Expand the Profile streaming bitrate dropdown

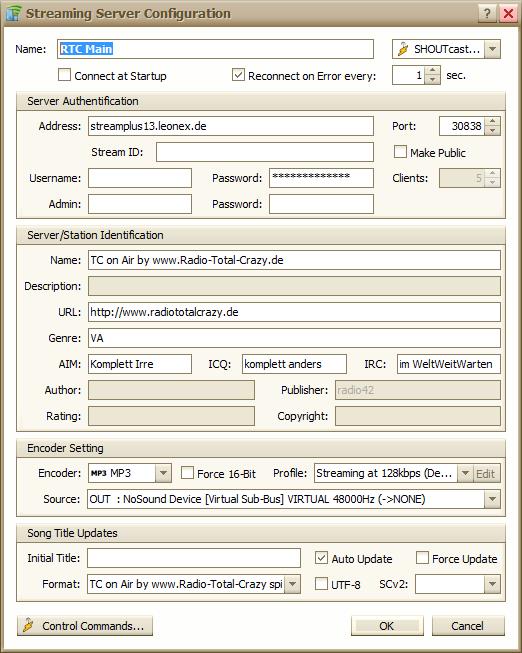coord(465,473)
